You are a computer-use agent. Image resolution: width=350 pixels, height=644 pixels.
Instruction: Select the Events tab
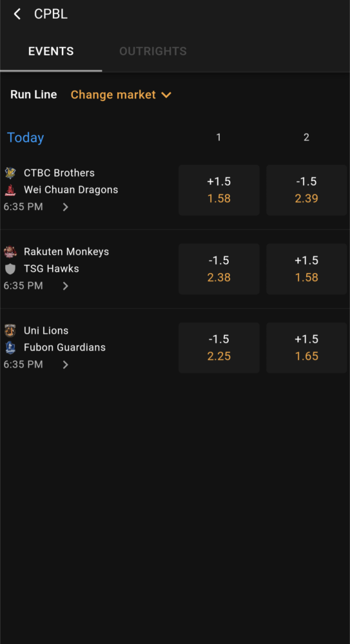[51, 52]
